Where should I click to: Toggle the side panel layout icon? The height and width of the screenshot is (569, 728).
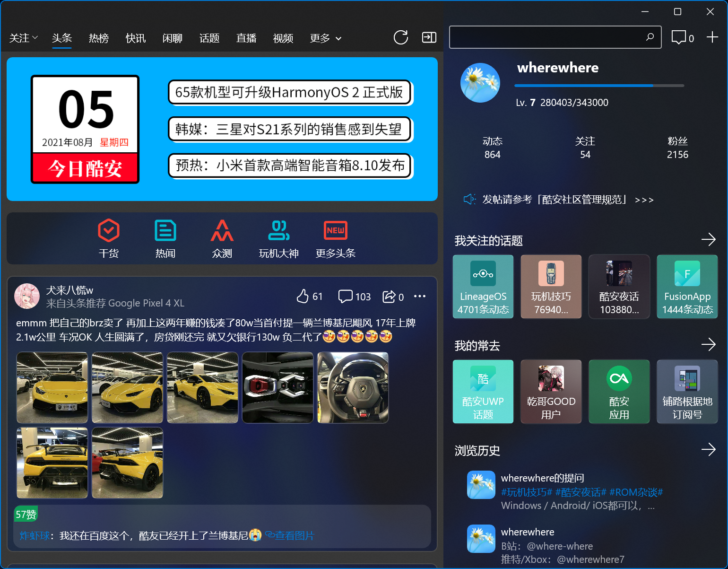click(x=429, y=37)
